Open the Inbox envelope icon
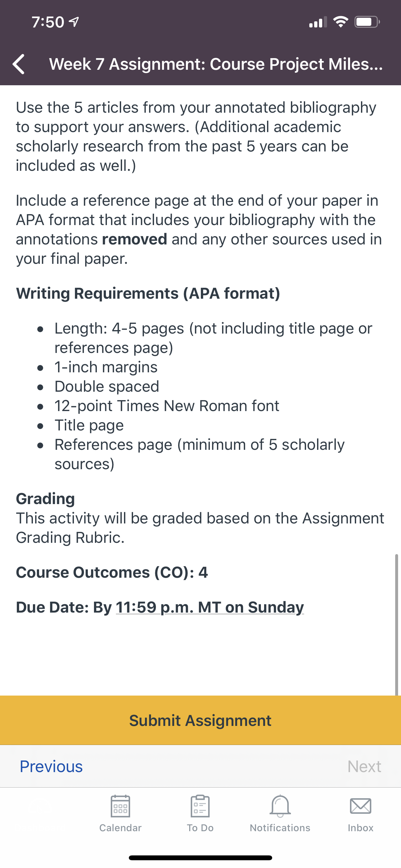This screenshot has height=868, width=401. tap(361, 806)
